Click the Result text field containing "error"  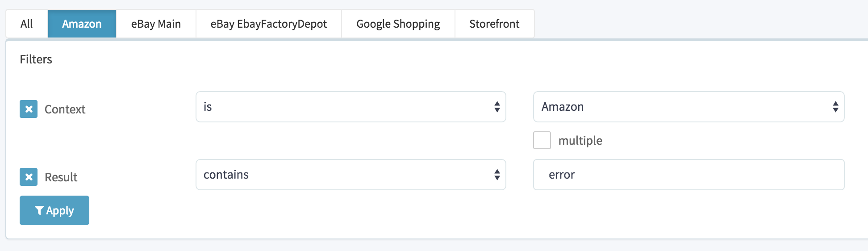tap(689, 175)
